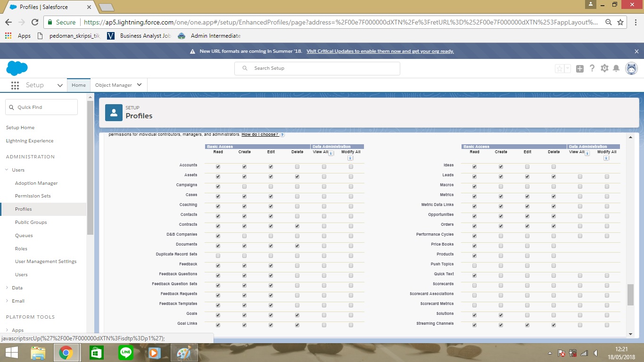Close the Summer '18 notification banner

point(636,51)
